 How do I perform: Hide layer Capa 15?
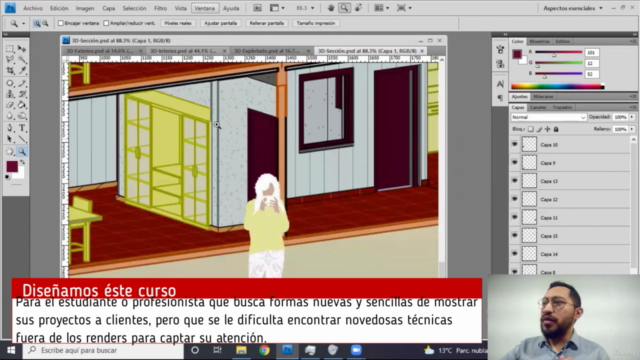tap(515, 235)
